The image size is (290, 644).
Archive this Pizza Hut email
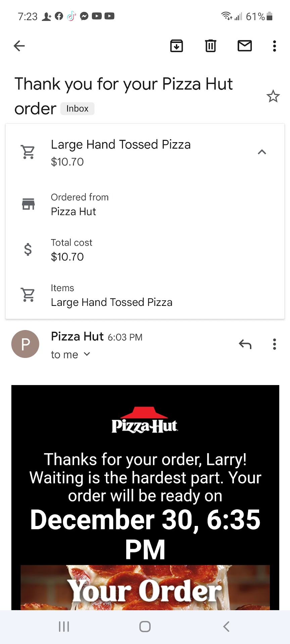(177, 46)
